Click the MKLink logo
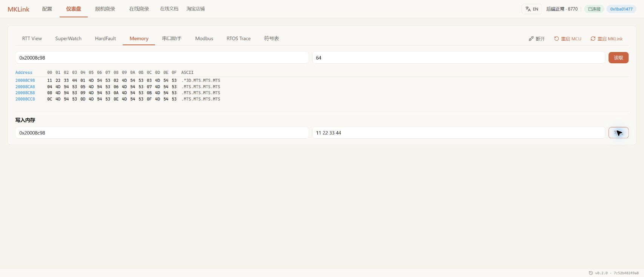This screenshot has height=277, width=644. click(x=18, y=9)
